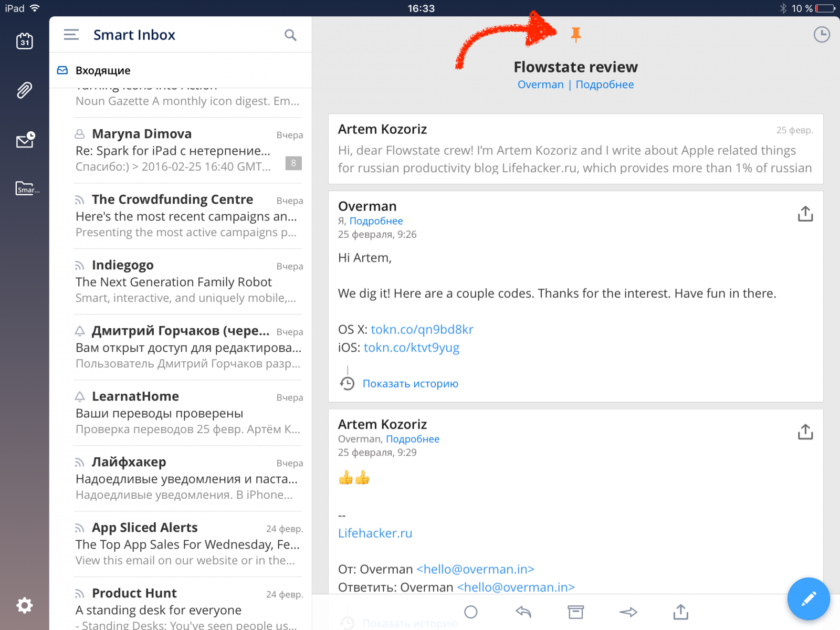Tap Wi-Fi icon in status bar
This screenshot has width=840, height=630.
click(x=35, y=8)
